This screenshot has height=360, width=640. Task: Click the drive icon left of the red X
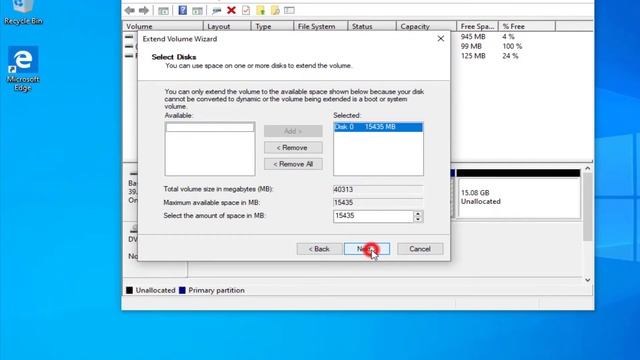pos(216,11)
